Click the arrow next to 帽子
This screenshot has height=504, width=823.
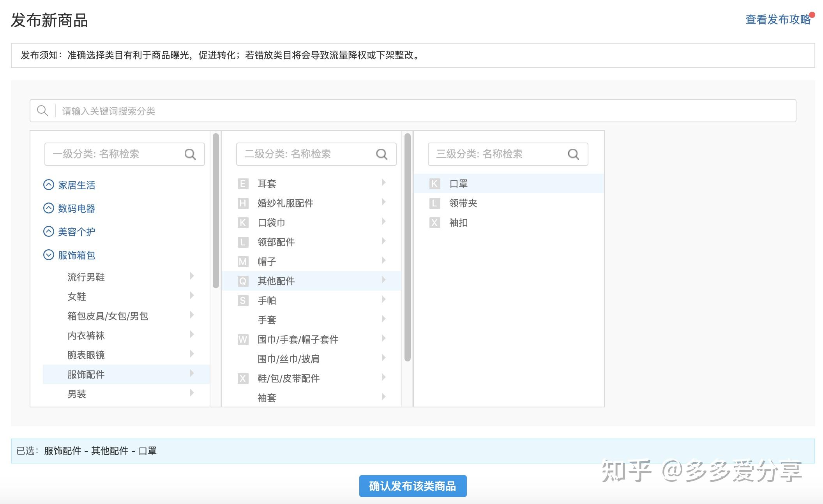pos(383,260)
